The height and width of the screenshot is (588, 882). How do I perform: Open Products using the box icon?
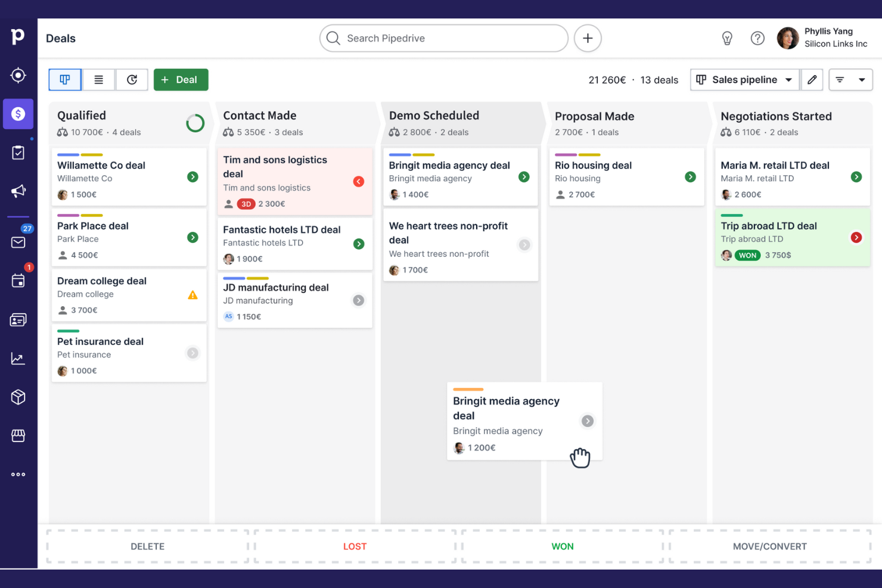18,397
